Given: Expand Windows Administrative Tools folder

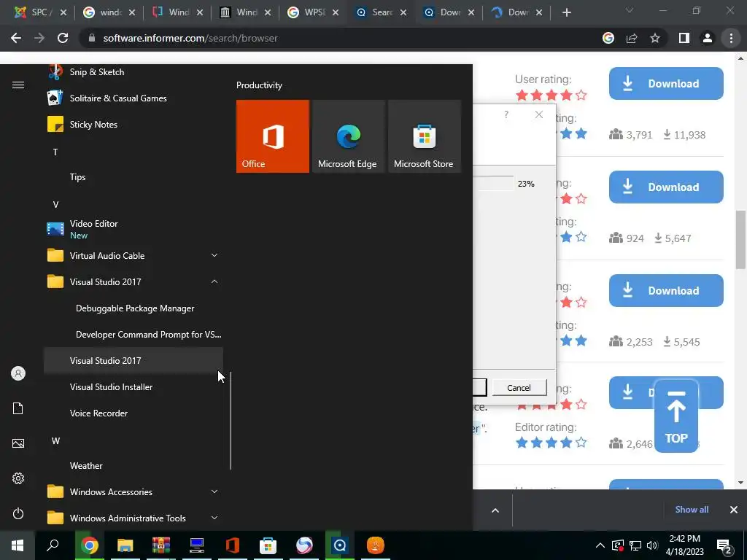Looking at the screenshot, I should [x=133, y=518].
